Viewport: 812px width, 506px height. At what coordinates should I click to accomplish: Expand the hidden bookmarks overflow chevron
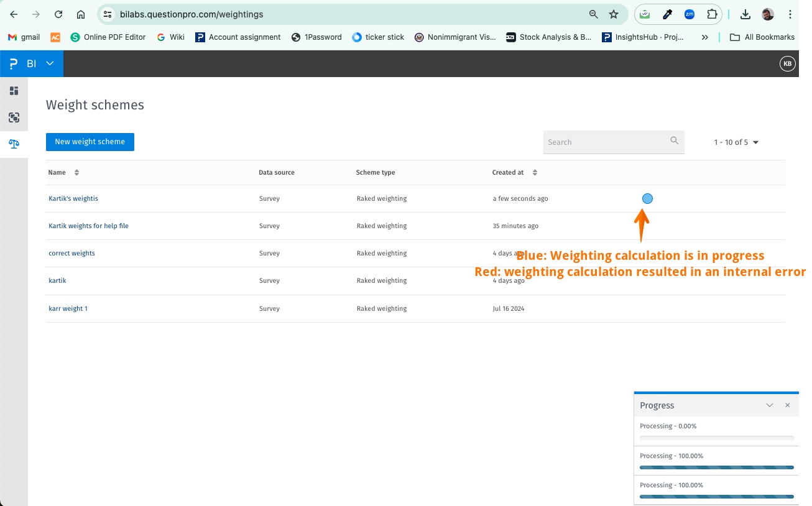(704, 37)
